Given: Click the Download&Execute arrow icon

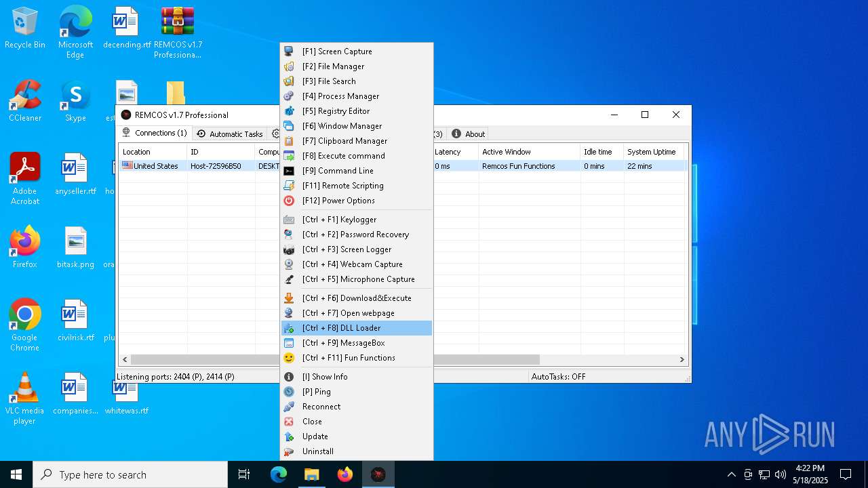Looking at the screenshot, I should point(289,298).
